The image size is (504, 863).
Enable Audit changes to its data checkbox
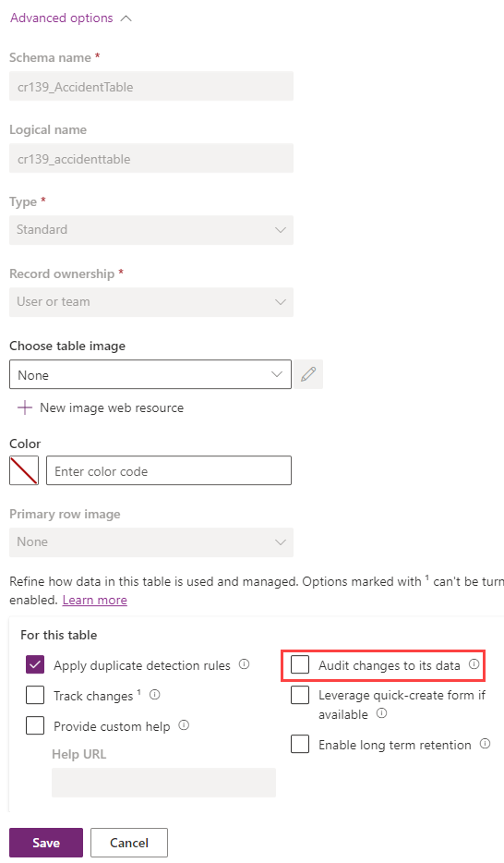coord(300,665)
